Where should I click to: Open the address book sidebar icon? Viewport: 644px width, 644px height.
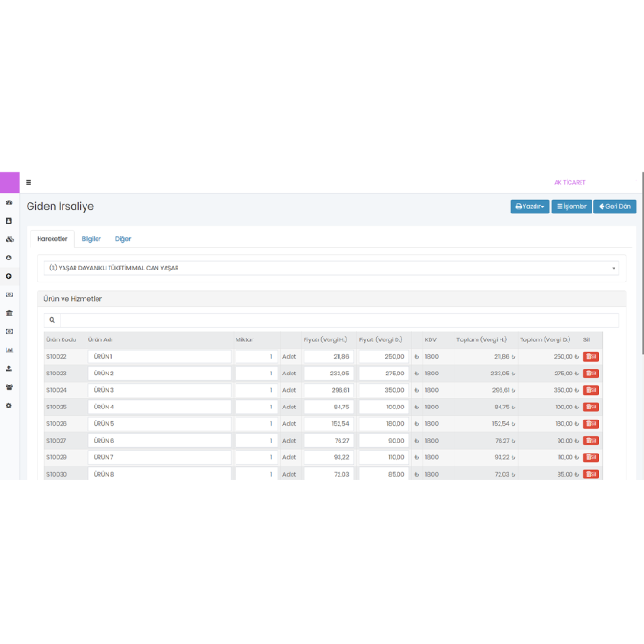[x=9, y=221]
